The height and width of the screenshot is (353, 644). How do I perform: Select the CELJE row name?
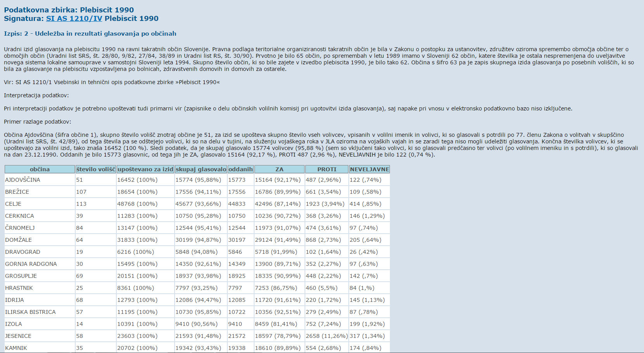pyautogui.click(x=13, y=204)
